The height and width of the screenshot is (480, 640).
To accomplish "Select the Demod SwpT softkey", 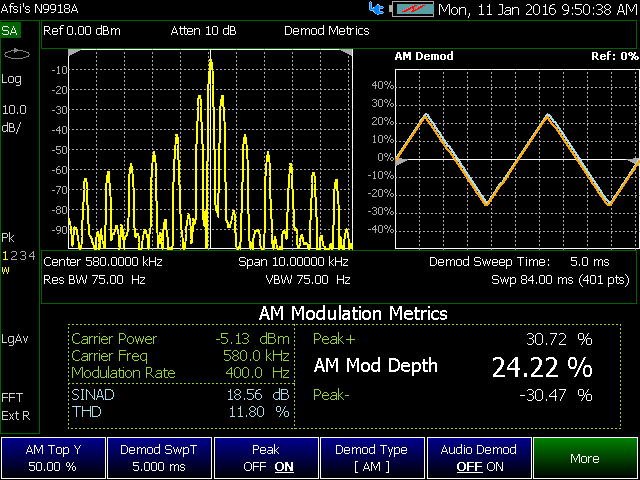I will click(160, 458).
